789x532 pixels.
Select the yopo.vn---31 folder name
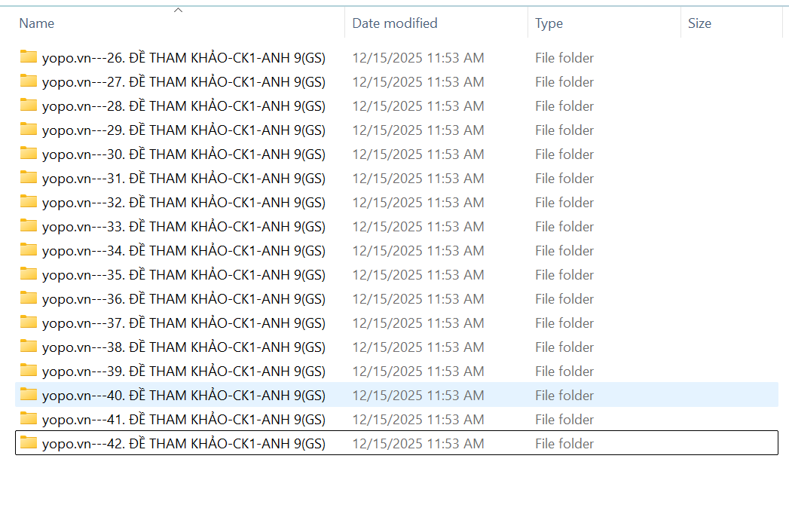click(x=184, y=179)
